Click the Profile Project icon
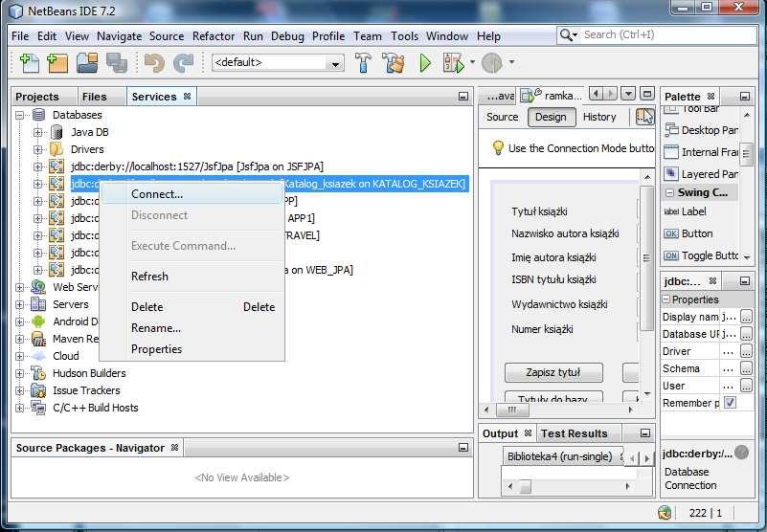The height and width of the screenshot is (532, 767). 491,62
